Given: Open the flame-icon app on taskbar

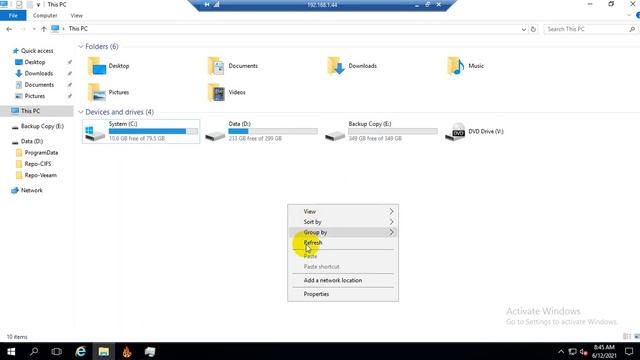Looking at the screenshot, I should 127,351.
